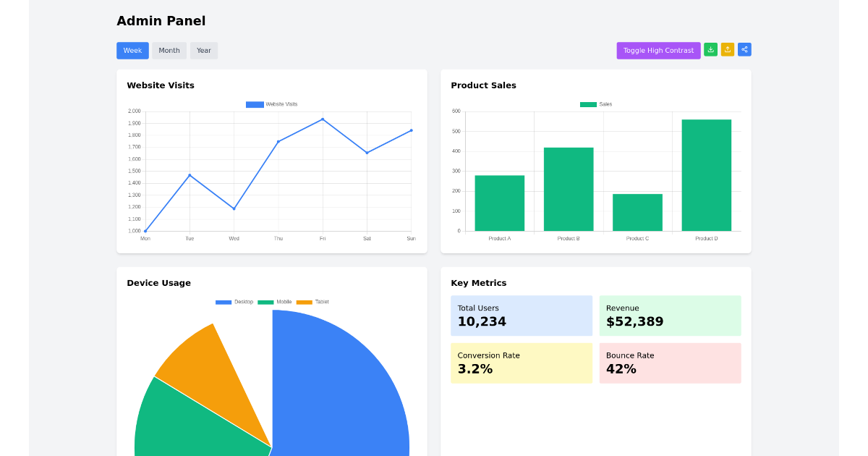Switch to the Week view
868x456 pixels.
coord(132,50)
